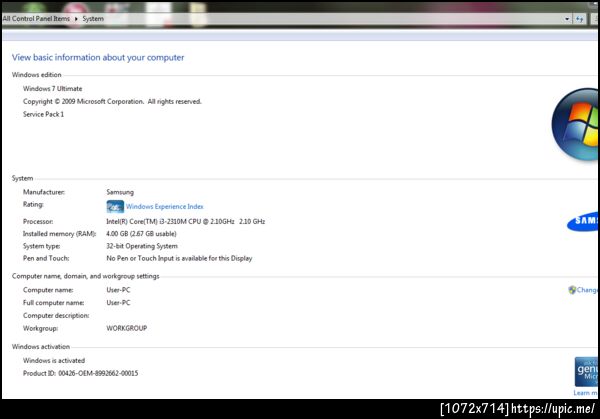Open the address bar history dropdown
600x419 pixels.
(567, 19)
